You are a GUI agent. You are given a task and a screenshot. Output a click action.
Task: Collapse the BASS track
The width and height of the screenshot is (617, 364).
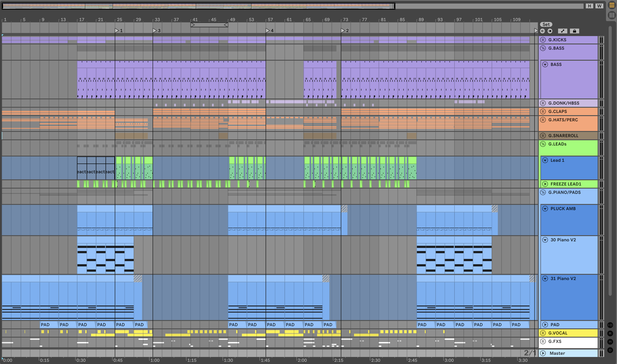(545, 64)
